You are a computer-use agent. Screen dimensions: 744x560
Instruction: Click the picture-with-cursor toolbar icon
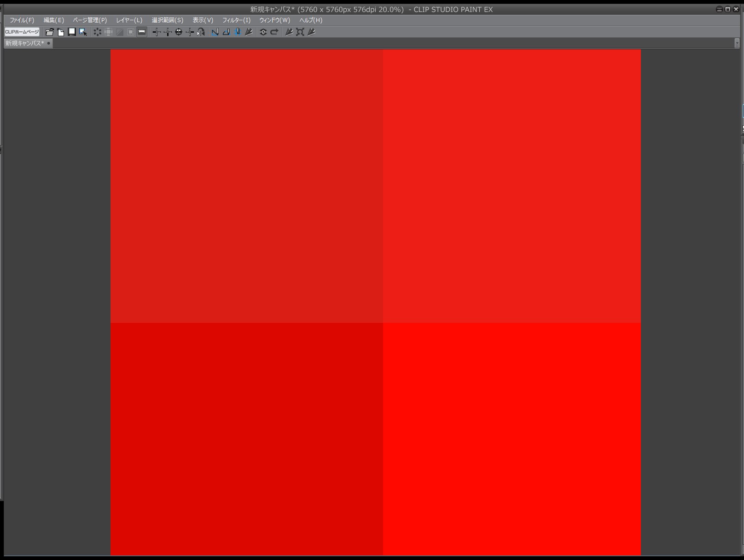[83, 32]
